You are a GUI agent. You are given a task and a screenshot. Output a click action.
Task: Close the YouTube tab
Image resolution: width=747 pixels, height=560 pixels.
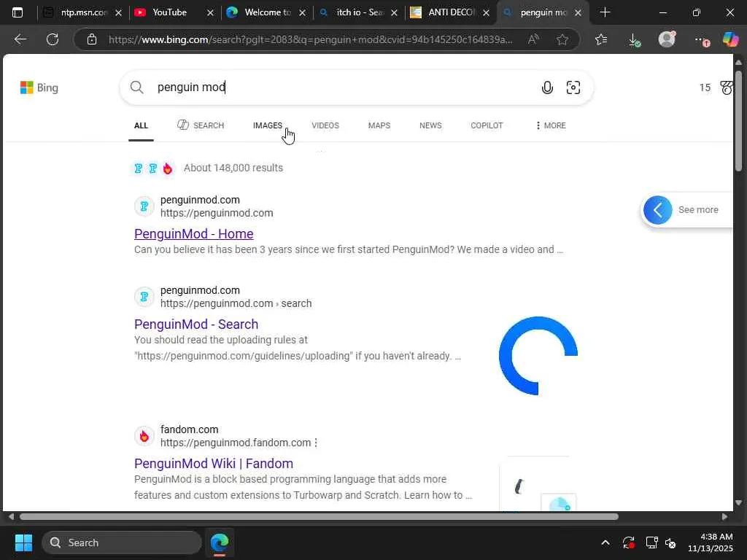pyautogui.click(x=211, y=13)
